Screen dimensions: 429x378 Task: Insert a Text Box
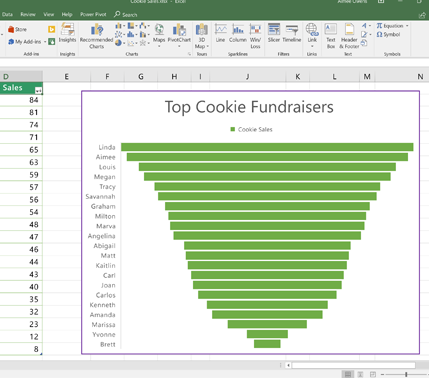[331, 36]
